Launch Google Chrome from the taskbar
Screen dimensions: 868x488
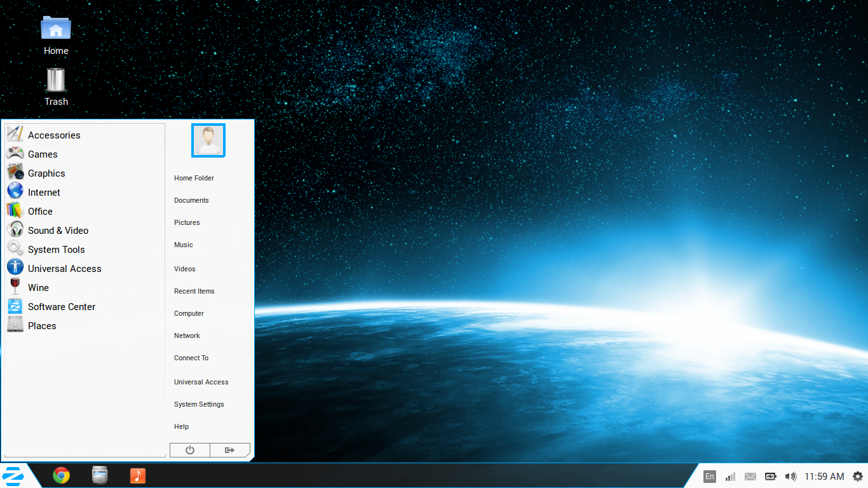point(62,475)
